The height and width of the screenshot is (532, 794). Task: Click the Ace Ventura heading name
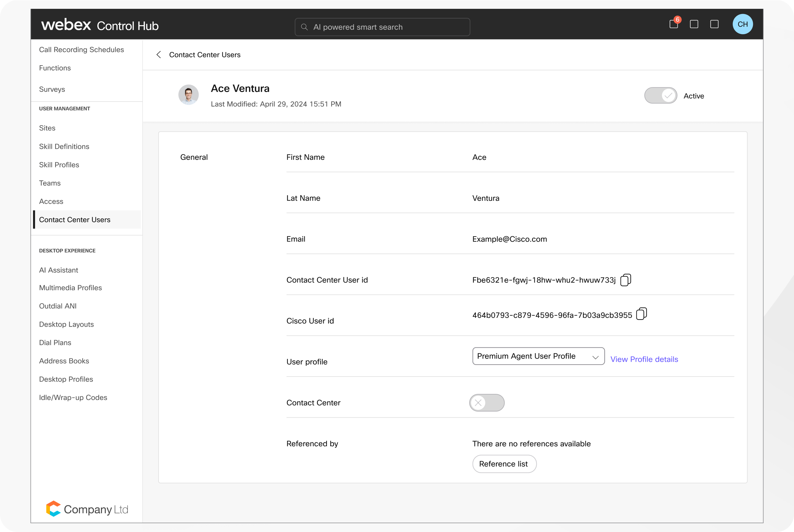click(240, 88)
